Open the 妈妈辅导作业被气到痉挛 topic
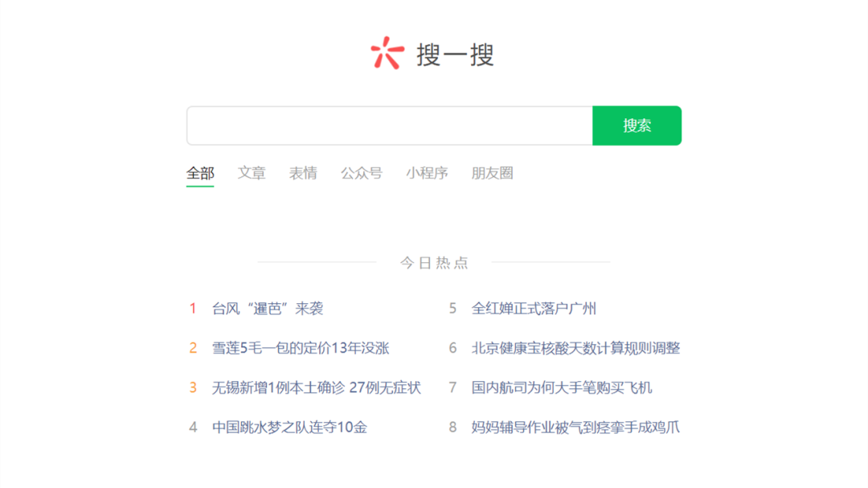The width and height of the screenshot is (868, 488). tap(575, 428)
